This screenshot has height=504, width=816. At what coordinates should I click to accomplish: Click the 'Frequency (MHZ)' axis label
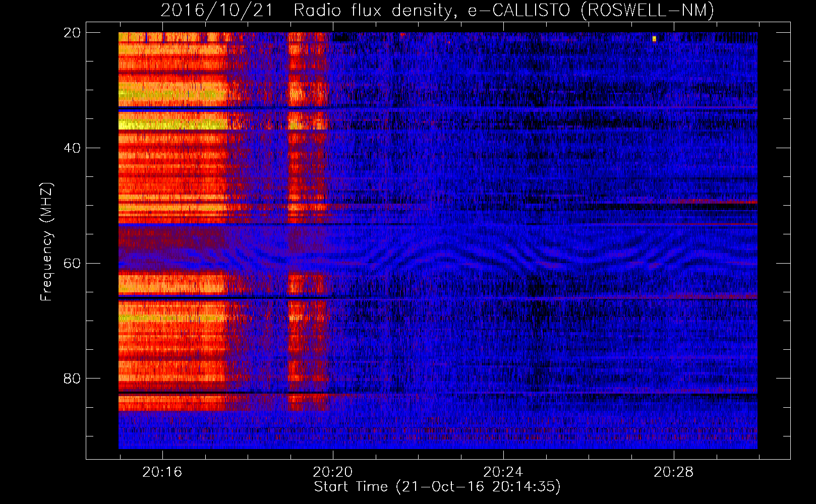46,242
